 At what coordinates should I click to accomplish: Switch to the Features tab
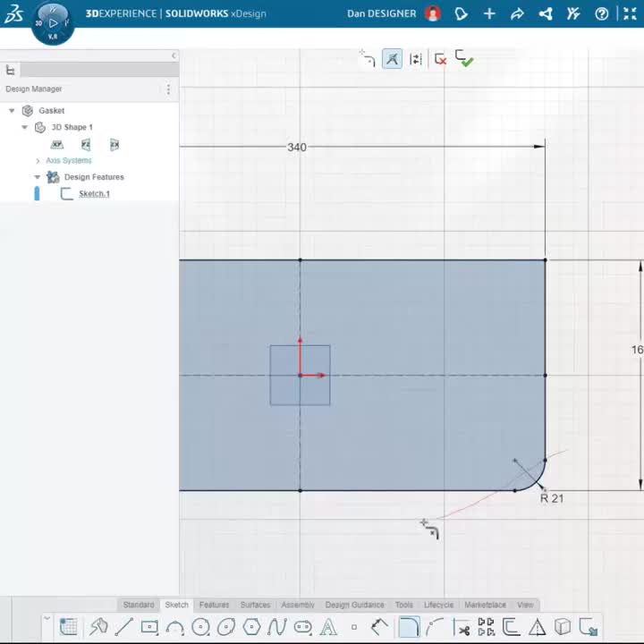(x=214, y=605)
